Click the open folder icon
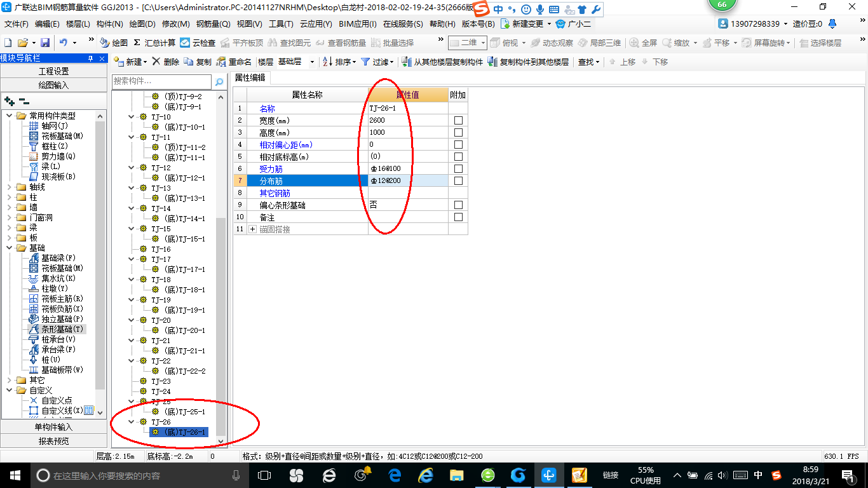This screenshot has height=488, width=868. tap(23, 43)
